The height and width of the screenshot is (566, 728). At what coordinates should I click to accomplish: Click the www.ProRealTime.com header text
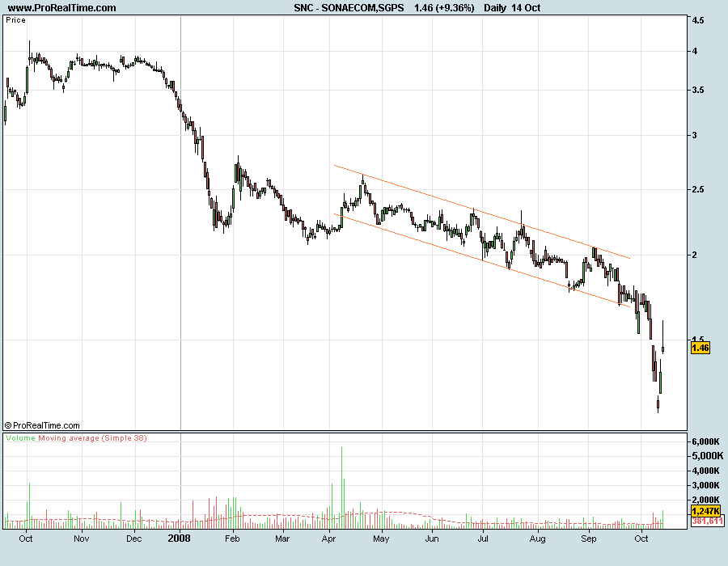tap(61, 8)
